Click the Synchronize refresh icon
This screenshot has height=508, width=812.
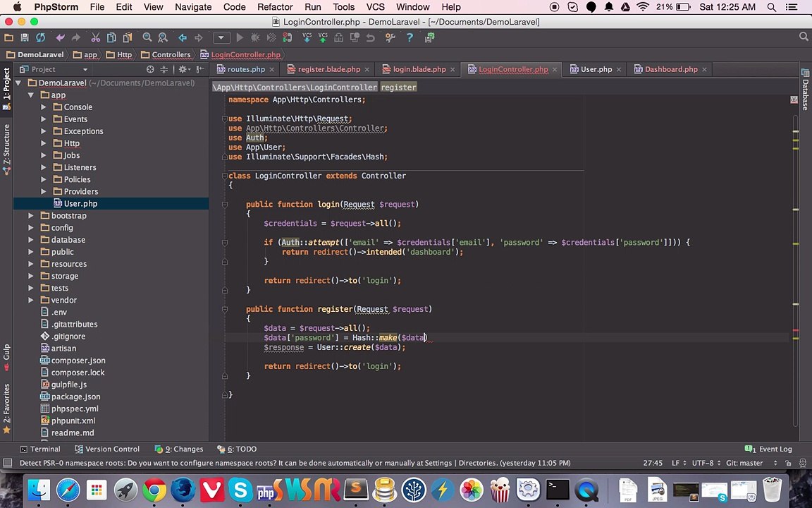pyautogui.click(x=41, y=37)
